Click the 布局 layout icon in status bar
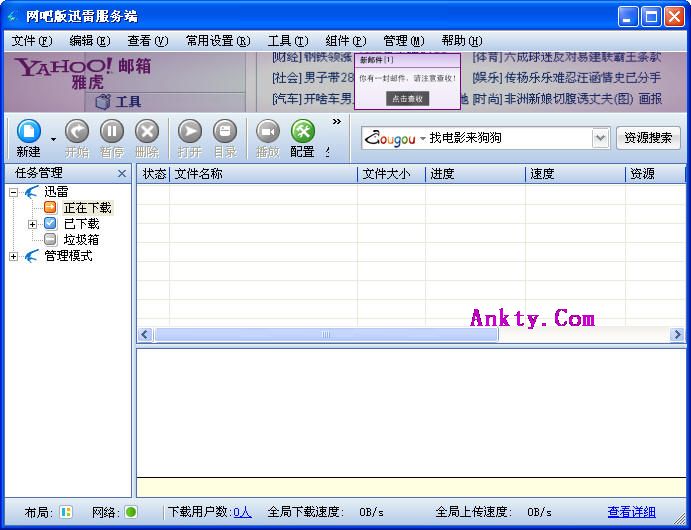Viewport: 691px width, 530px height. pyautogui.click(x=66, y=511)
